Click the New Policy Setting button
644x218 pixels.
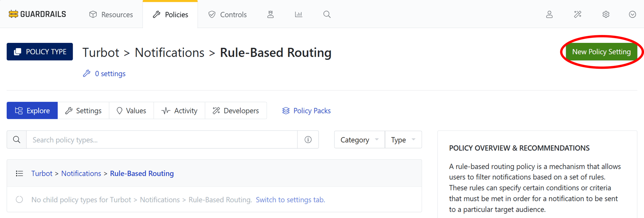coord(601,52)
